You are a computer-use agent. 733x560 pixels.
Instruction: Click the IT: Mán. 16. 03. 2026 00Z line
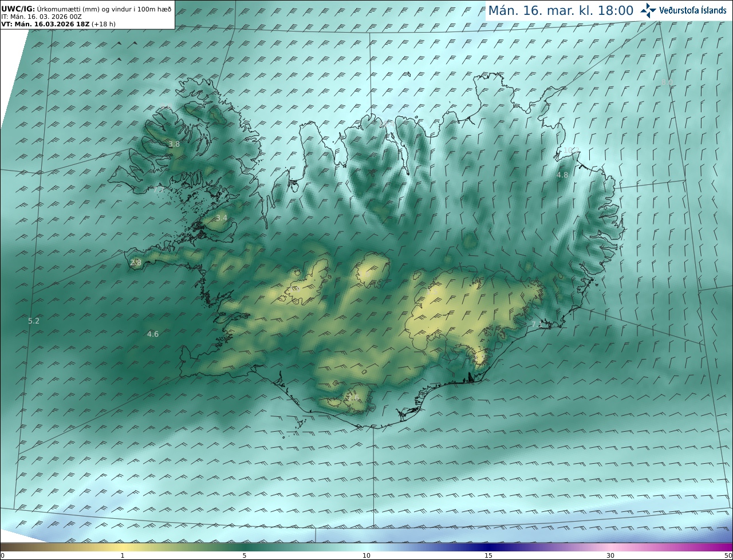pyautogui.click(x=41, y=17)
